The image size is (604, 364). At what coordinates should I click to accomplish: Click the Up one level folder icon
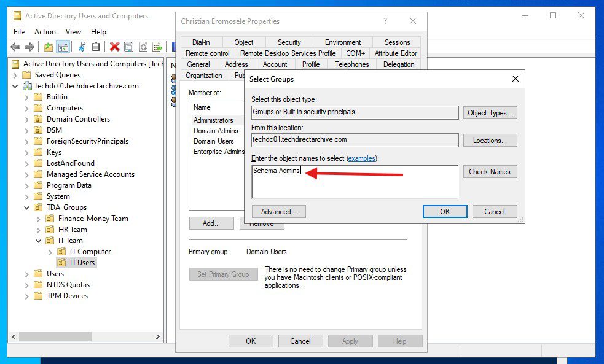48,46
